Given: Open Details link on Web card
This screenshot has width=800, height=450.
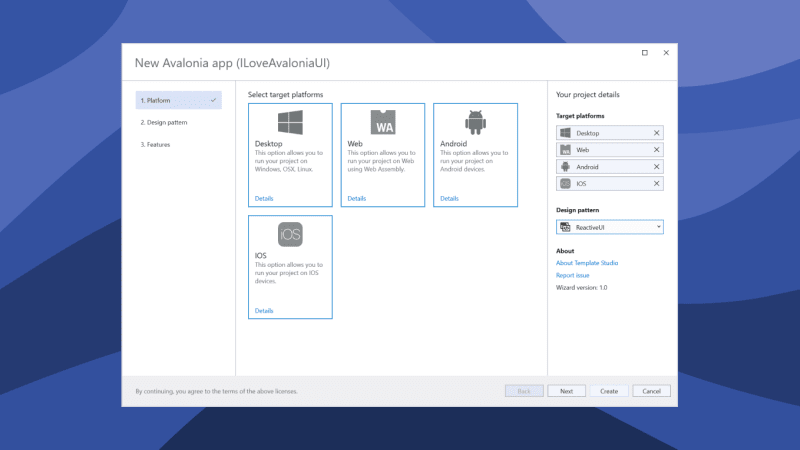Looking at the screenshot, I should click(357, 198).
